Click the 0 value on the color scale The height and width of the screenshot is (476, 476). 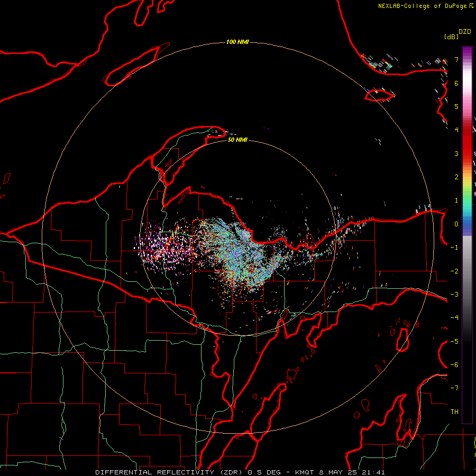(456, 224)
